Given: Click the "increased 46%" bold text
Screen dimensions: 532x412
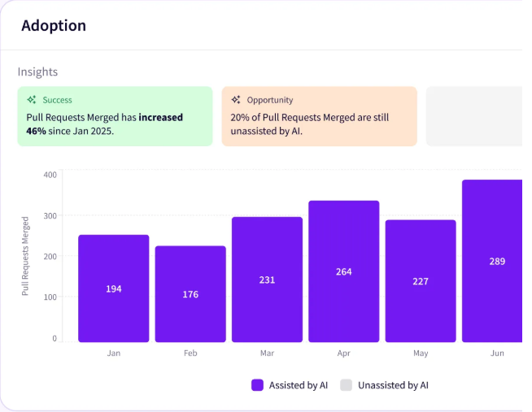Looking at the screenshot, I should (x=104, y=124).
